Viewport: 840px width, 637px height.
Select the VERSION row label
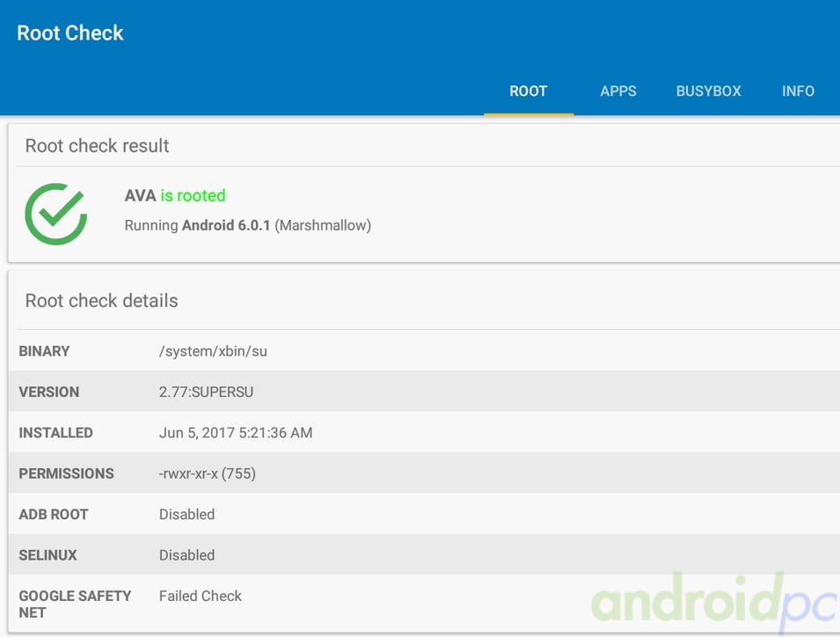tap(48, 392)
